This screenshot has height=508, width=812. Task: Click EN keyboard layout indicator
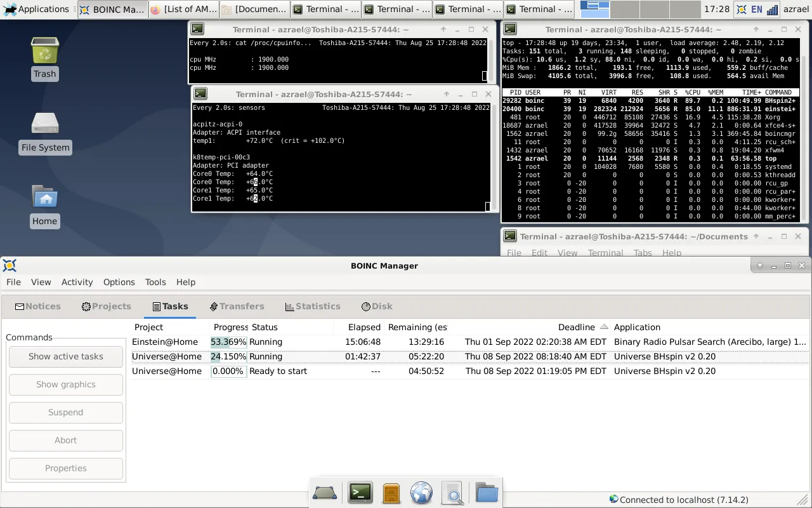(x=757, y=10)
